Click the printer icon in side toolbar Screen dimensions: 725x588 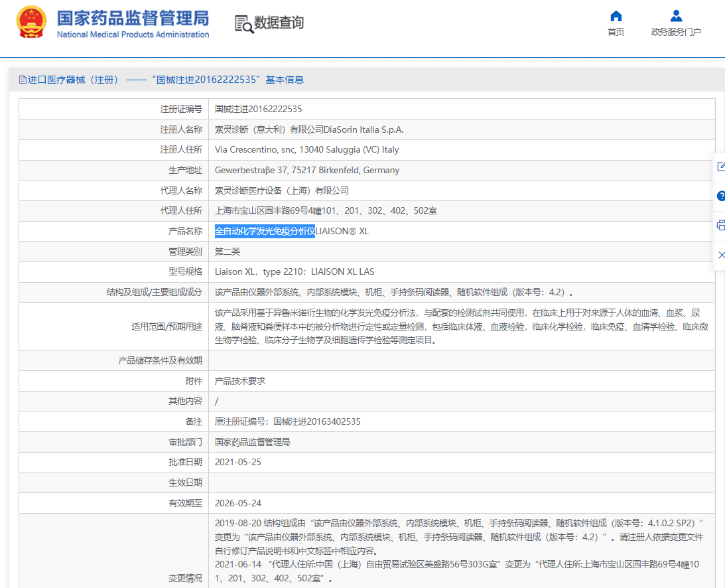coord(721,225)
